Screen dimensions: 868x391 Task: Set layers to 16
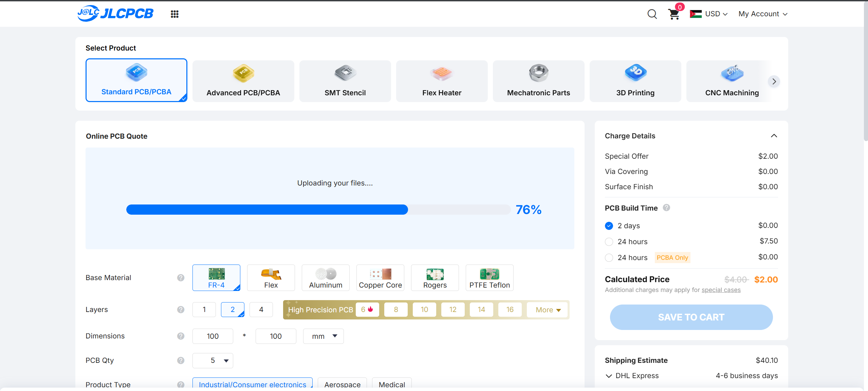pyautogui.click(x=510, y=310)
